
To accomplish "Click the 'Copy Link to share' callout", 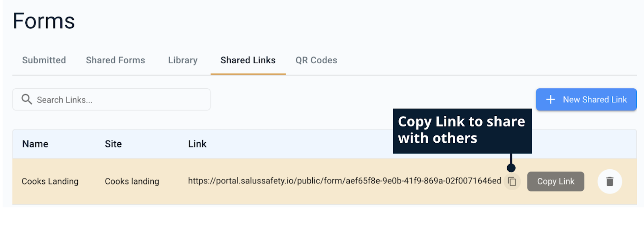I will (462, 130).
